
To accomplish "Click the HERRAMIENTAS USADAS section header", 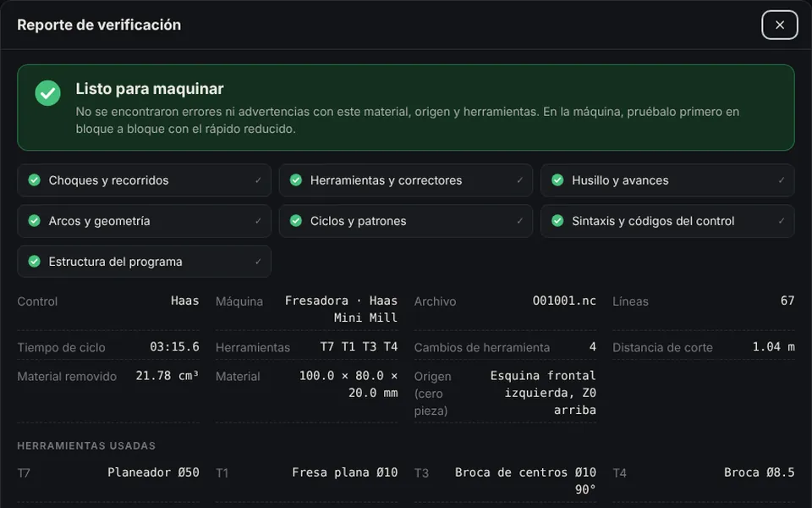I will (86, 446).
